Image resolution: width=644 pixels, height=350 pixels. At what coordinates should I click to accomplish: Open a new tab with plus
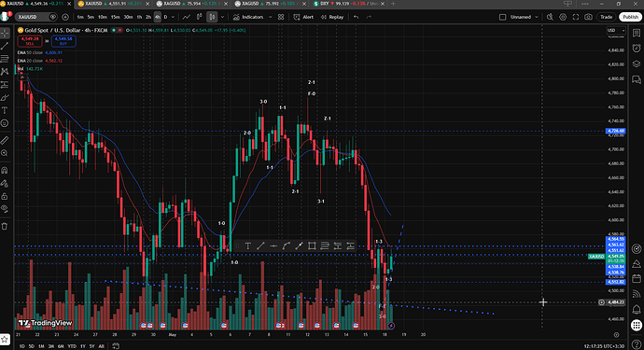(x=393, y=4)
